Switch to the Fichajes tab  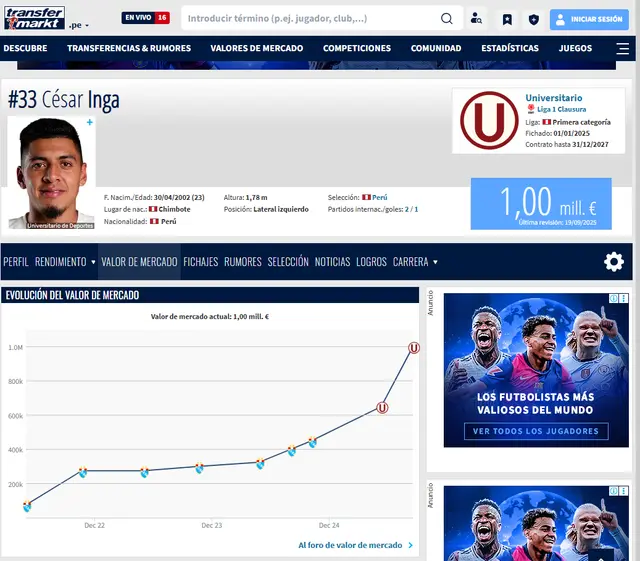(x=200, y=262)
